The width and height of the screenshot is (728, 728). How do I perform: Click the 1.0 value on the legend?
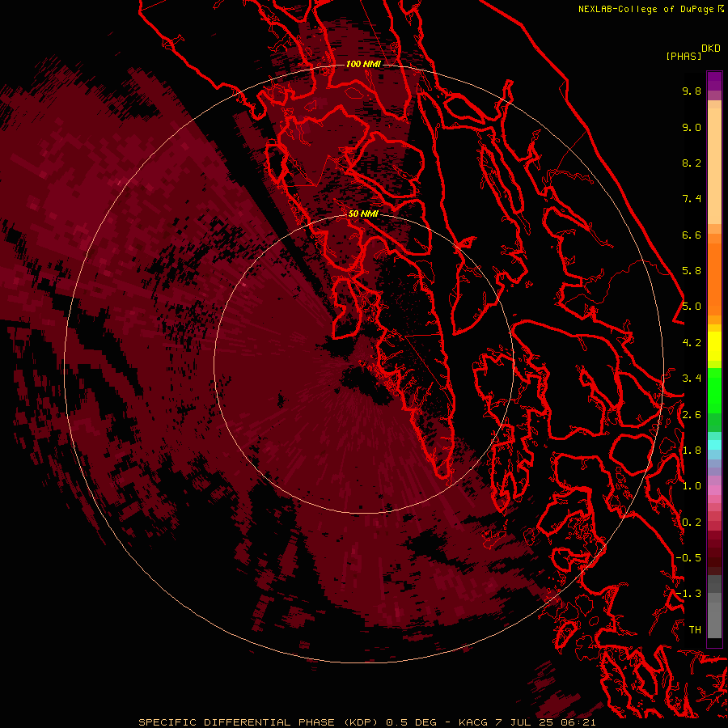[x=692, y=486]
